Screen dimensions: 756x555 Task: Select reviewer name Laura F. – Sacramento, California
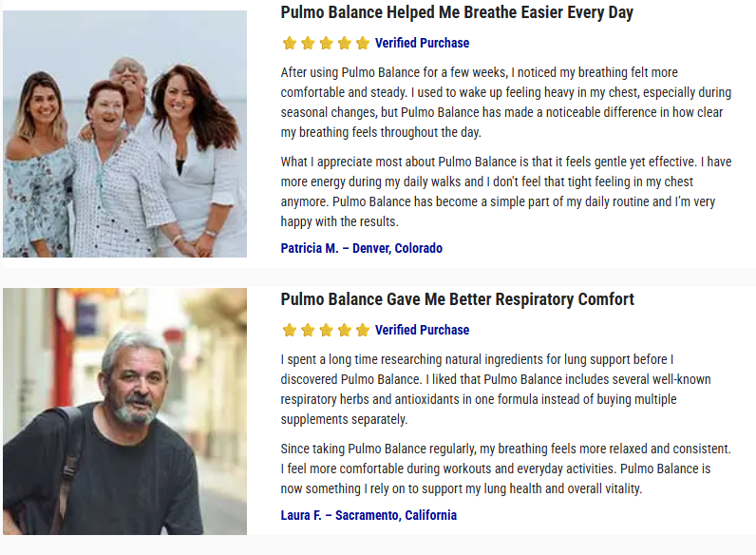click(369, 515)
